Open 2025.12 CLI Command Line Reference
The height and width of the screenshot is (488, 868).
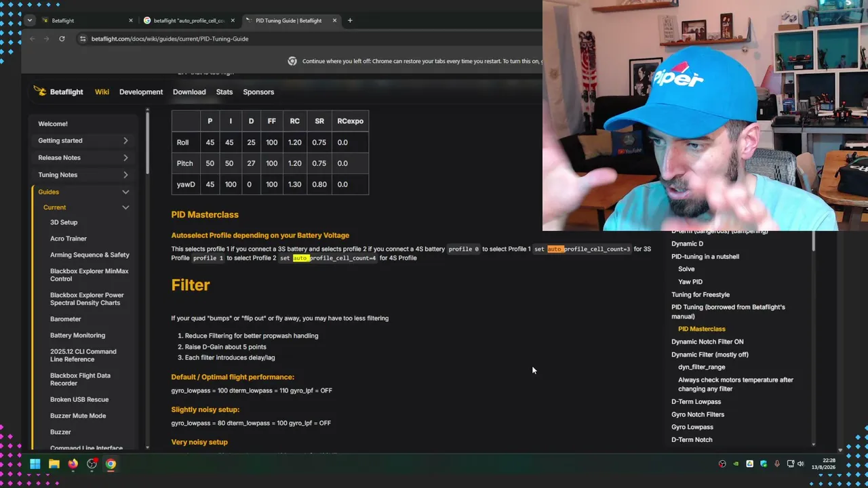pyautogui.click(x=83, y=355)
